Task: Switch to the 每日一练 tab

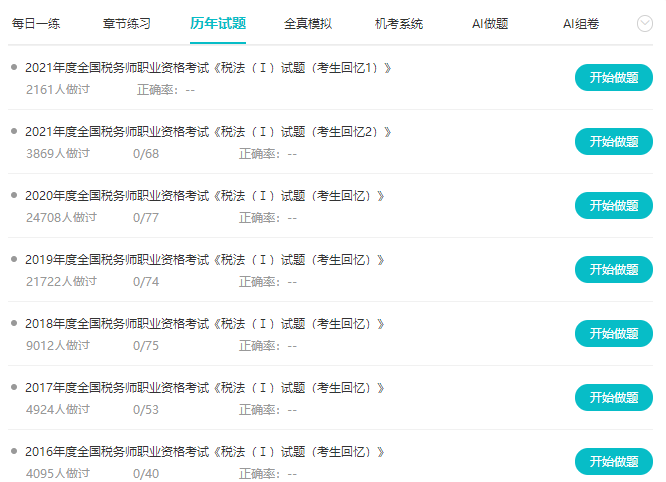Action: point(36,23)
